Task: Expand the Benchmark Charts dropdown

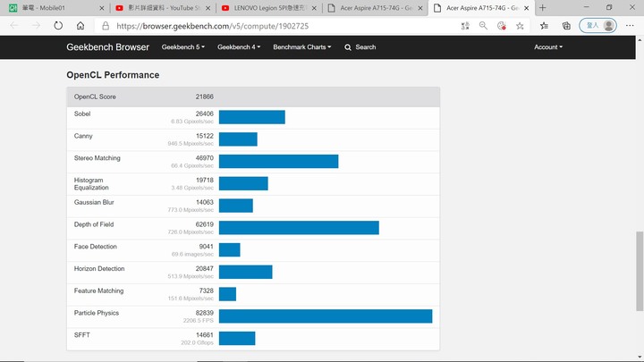Action: [x=302, y=47]
